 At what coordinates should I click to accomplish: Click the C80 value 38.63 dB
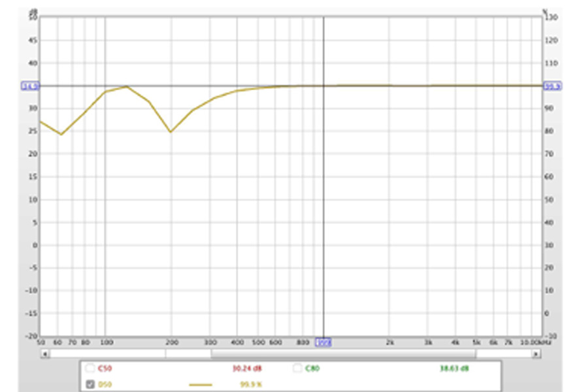[x=455, y=368]
